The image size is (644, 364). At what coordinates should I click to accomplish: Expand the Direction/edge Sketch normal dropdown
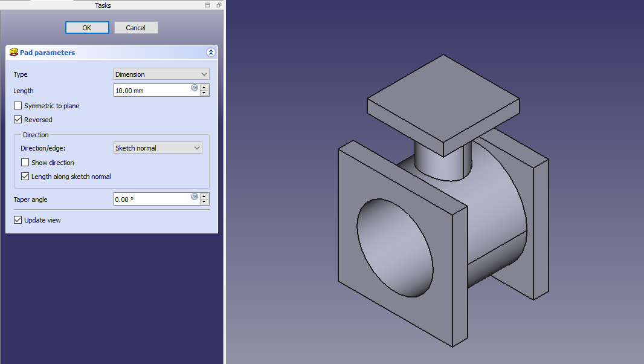[x=158, y=148]
